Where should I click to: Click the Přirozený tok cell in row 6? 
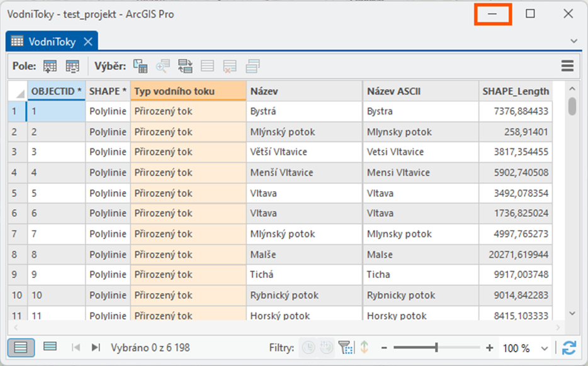[188, 213]
